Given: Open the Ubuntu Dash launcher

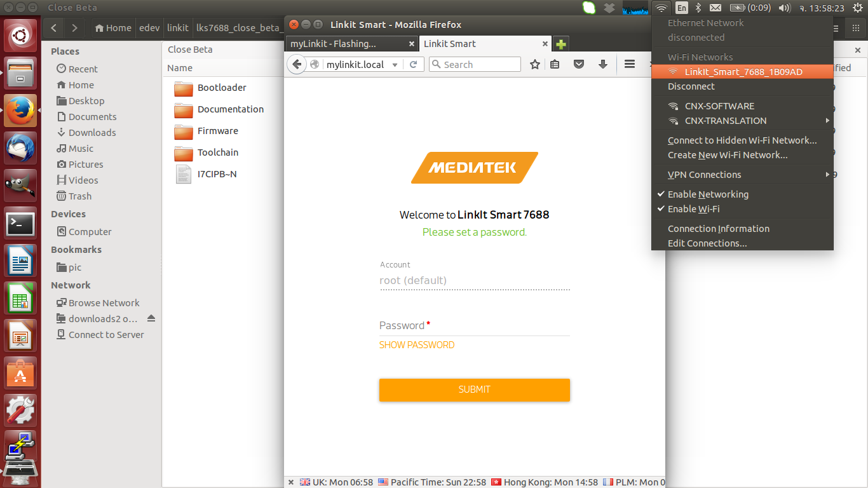Looking at the screenshot, I should tap(20, 36).
